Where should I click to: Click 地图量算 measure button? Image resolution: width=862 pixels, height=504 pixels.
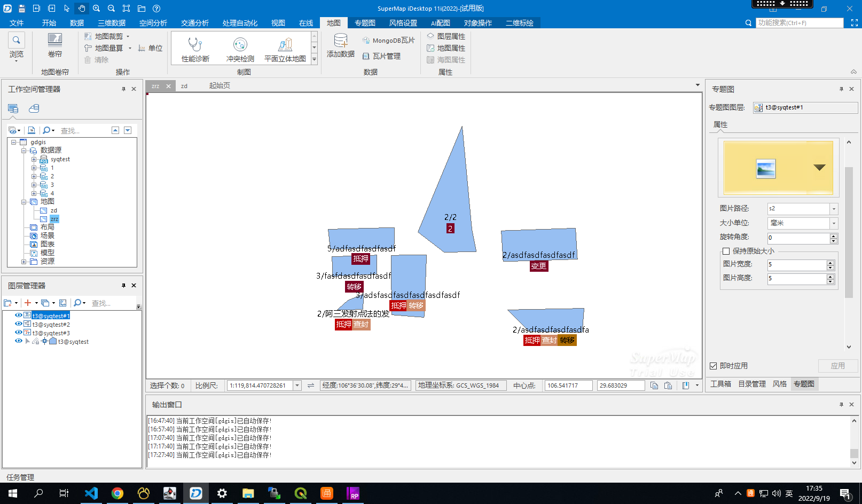click(x=104, y=48)
